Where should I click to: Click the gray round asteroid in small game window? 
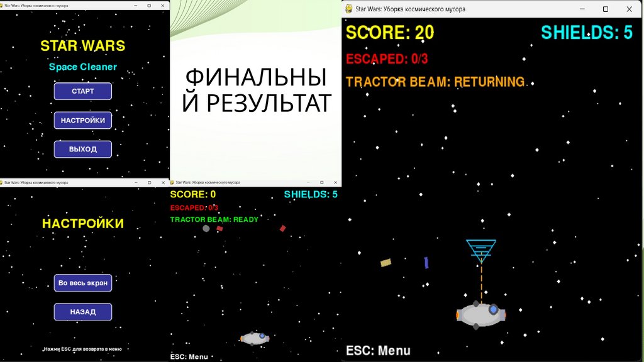(206, 228)
